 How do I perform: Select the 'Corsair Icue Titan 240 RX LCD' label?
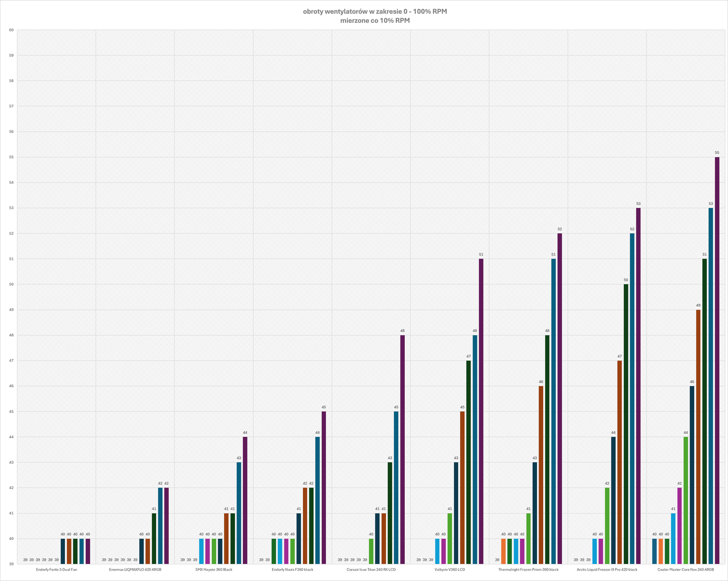click(x=371, y=570)
